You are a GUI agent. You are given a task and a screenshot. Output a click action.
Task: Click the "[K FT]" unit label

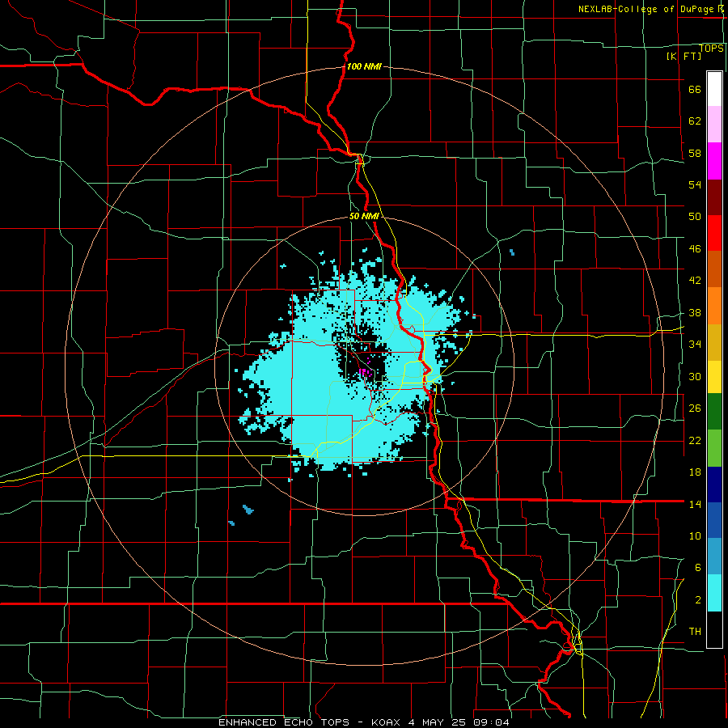(684, 56)
